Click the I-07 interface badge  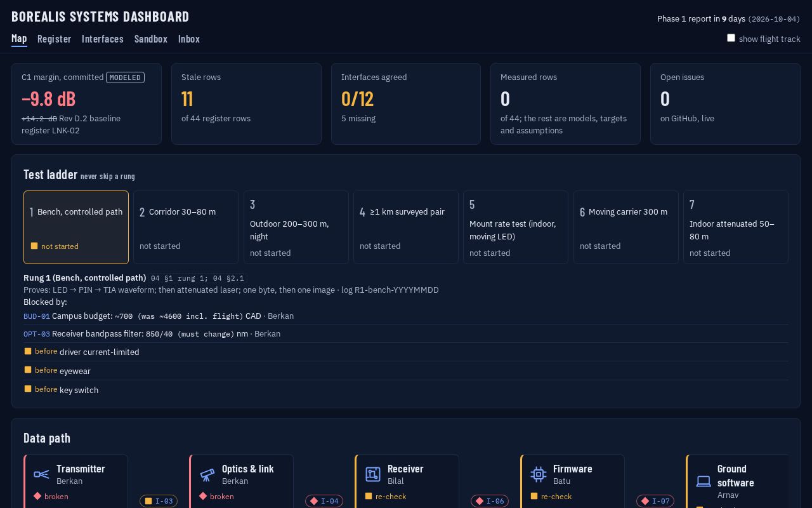tap(655, 501)
